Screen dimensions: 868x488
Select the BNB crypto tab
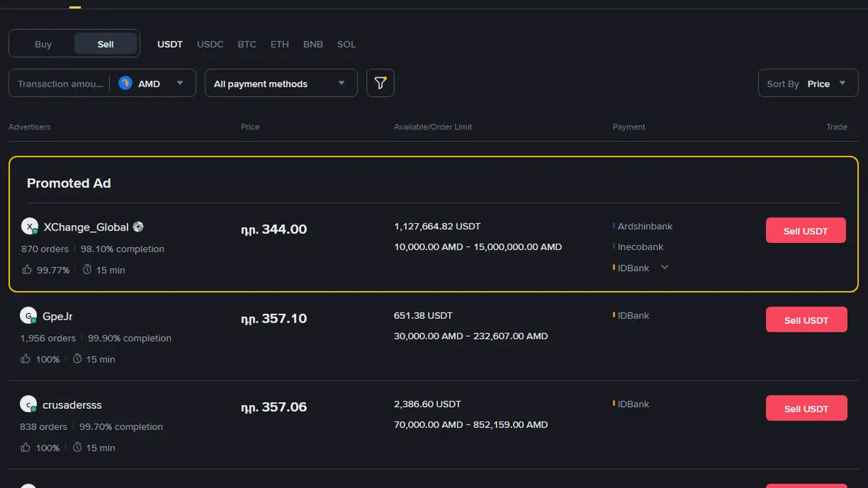pyautogui.click(x=313, y=44)
